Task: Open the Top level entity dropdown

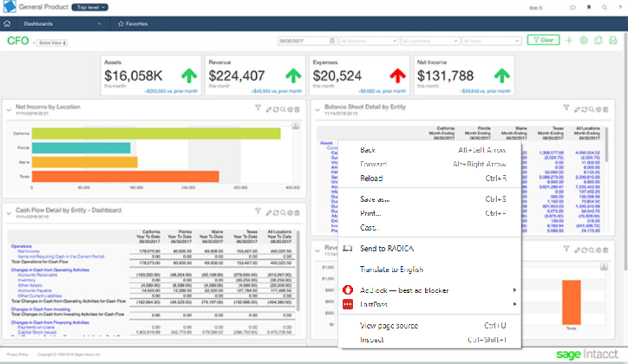Action: point(89,7)
